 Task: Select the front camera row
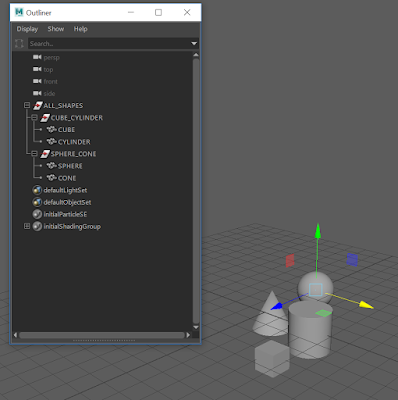(x=102, y=81)
